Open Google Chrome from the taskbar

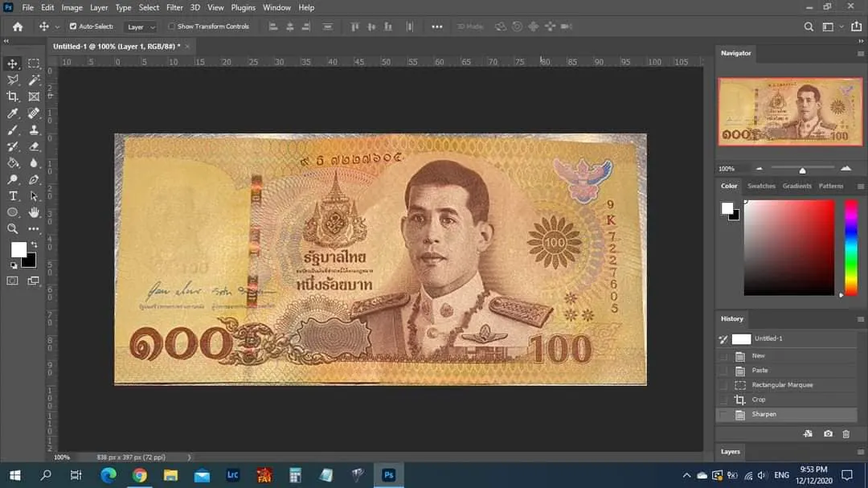(139, 475)
